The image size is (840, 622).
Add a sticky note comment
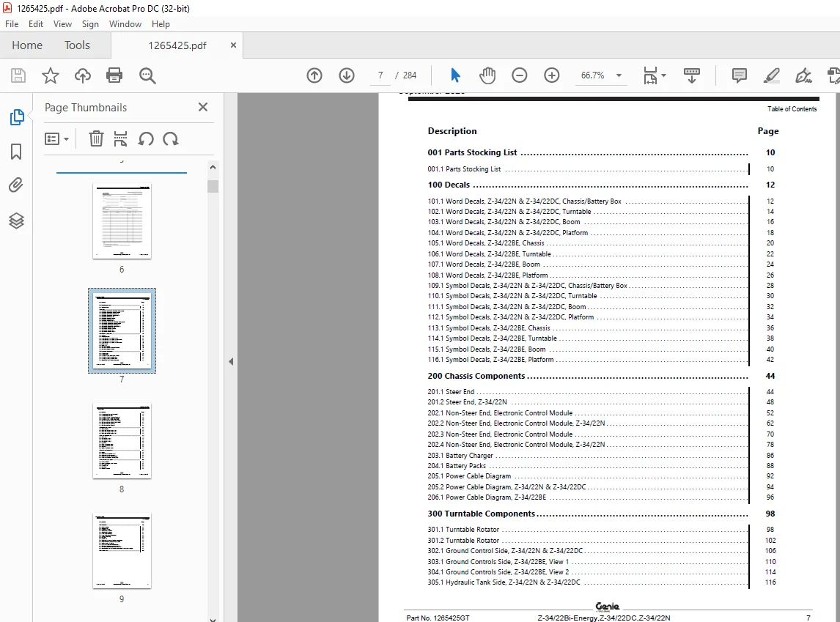740,75
